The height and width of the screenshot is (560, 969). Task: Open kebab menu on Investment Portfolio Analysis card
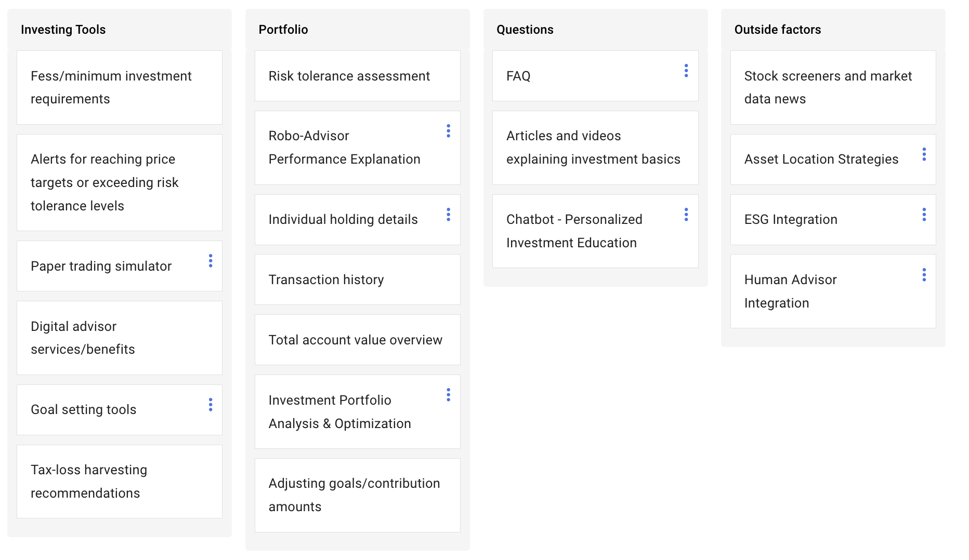coord(448,395)
